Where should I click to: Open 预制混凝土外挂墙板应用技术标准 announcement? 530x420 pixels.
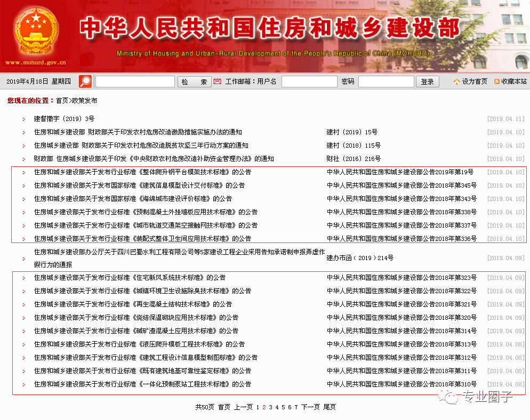(x=146, y=212)
